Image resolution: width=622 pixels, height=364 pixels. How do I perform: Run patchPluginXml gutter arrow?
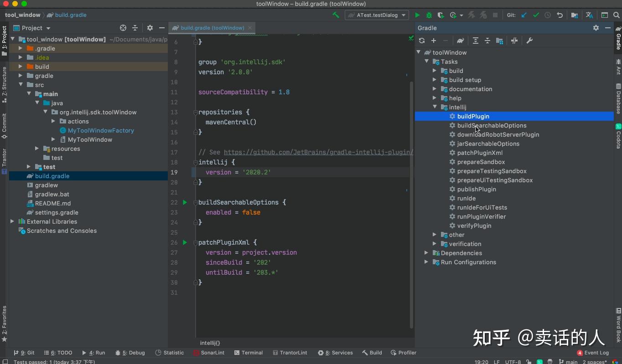185,242
